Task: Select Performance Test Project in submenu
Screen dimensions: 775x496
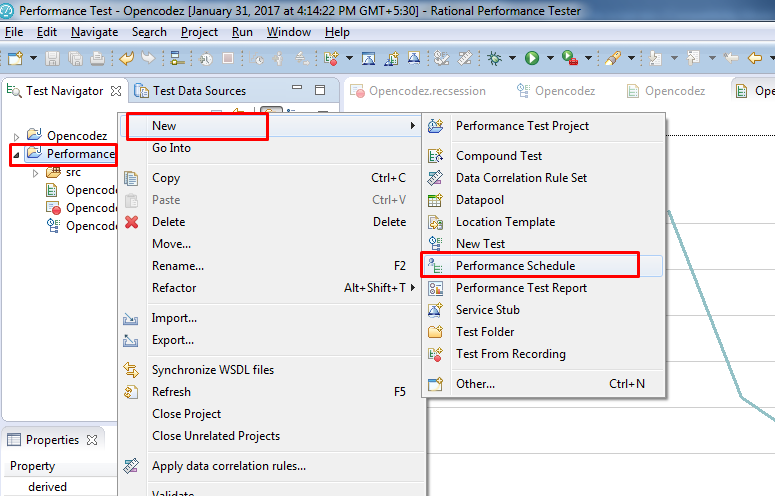Action: pyautogui.click(x=543, y=126)
